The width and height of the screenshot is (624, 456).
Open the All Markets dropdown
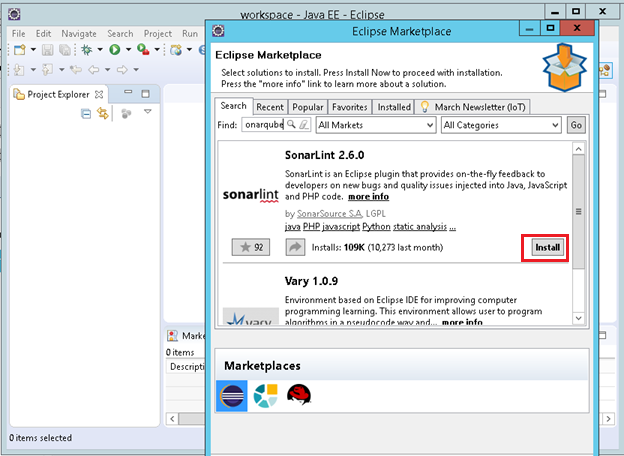pos(375,125)
